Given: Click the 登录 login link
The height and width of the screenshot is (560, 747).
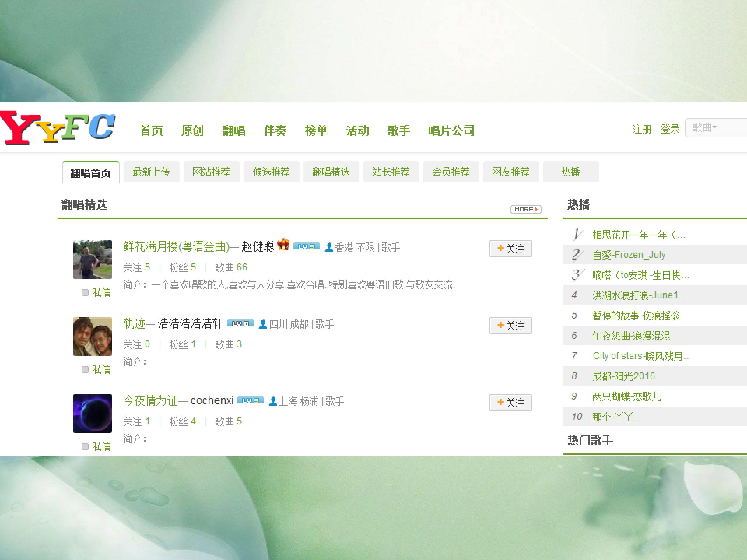Looking at the screenshot, I should 670,129.
